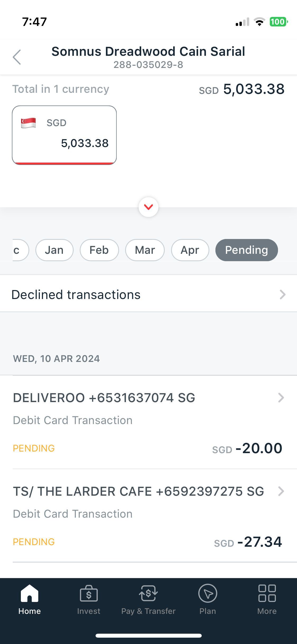This screenshot has height=644, width=297.
Task: Select the Apr month filter
Action: click(190, 250)
